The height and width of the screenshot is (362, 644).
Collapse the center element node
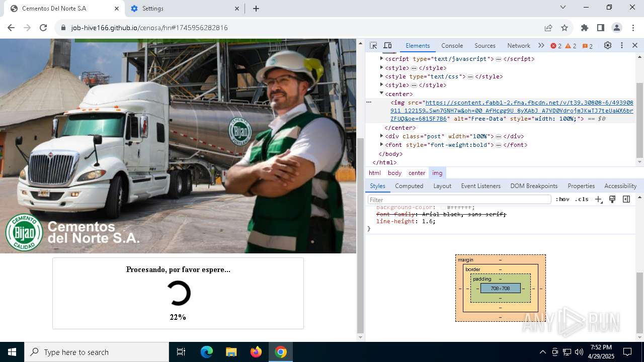(381, 94)
